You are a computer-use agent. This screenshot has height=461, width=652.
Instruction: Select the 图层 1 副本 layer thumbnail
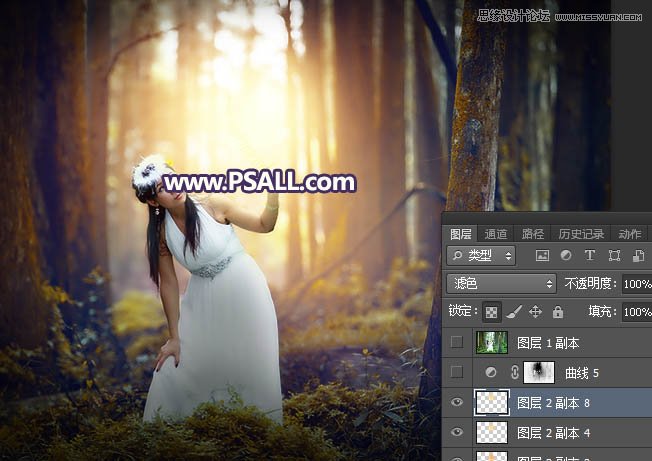491,343
